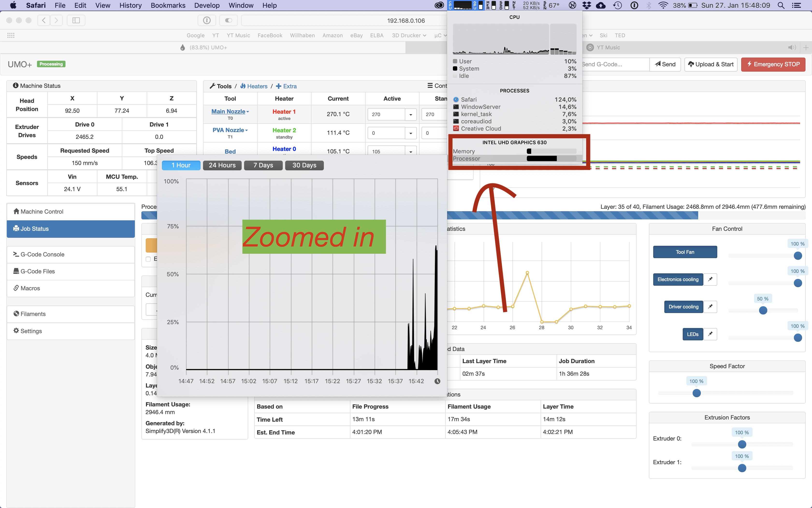
Task: Click the Creative Cloud menu bar icon
Action: pyautogui.click(x=439, y=5)
